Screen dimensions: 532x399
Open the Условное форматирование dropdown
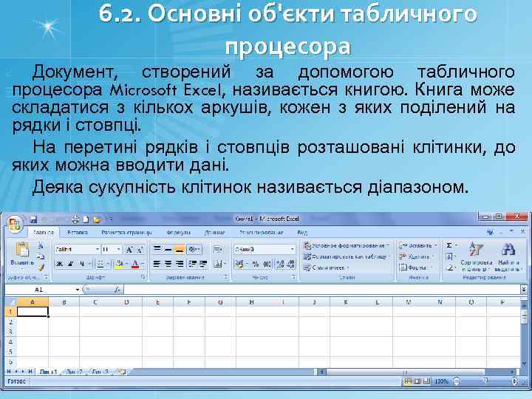[346, 245]
